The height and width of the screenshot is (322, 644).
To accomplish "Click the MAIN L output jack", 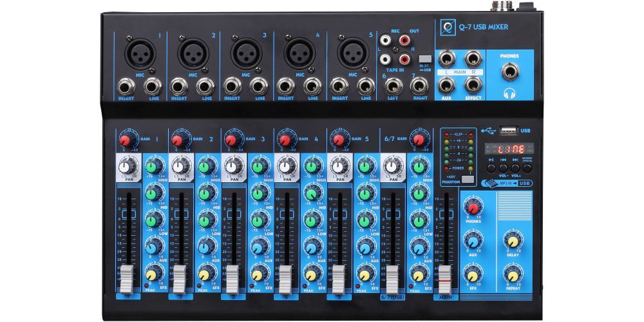I will 446,59.
